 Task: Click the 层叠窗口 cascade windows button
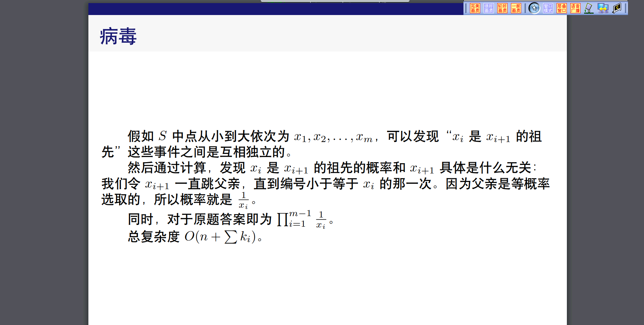coord(562,8)
